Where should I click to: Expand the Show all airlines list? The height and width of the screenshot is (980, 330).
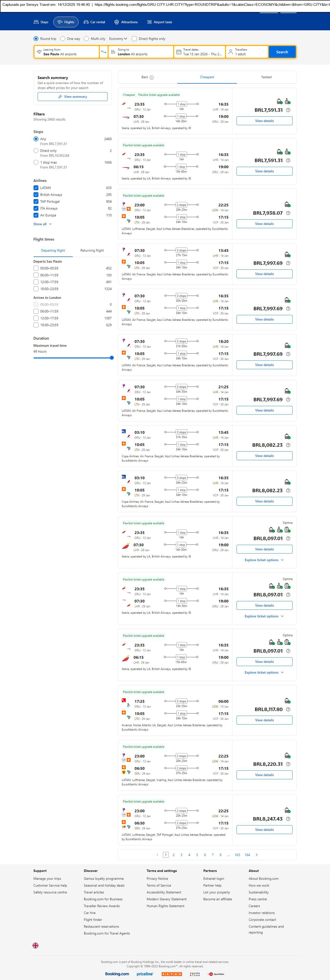pos(42,224)
